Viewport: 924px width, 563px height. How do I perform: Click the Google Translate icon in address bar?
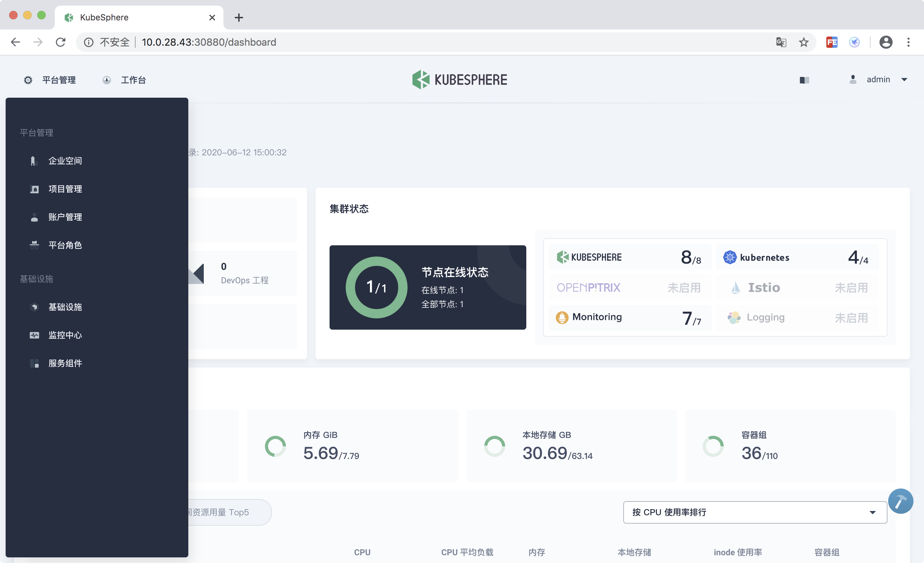coord(781,43)
